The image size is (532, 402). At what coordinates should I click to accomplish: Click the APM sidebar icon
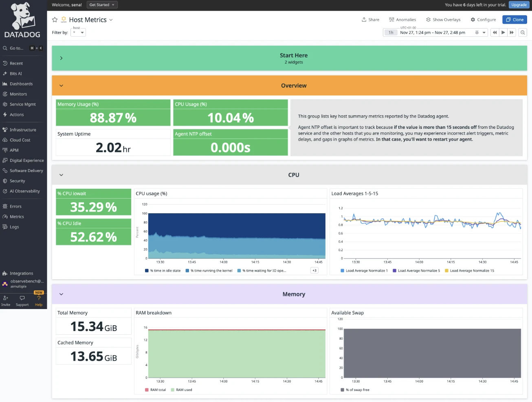[5, 150]
